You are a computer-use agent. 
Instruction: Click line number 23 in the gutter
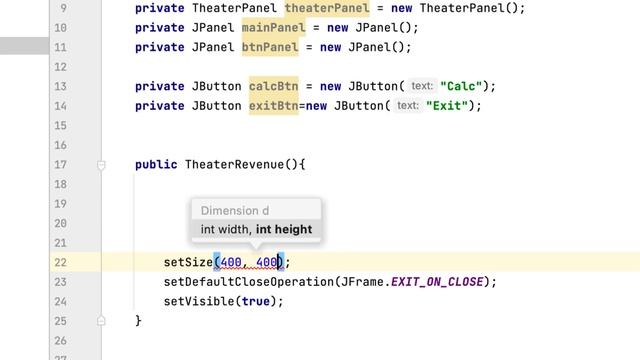60,282
